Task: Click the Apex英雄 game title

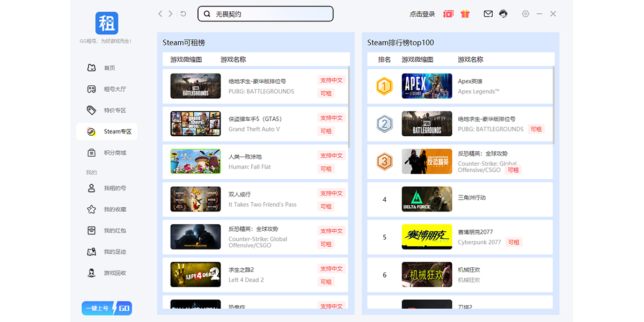Action: [x=470, y=82]
